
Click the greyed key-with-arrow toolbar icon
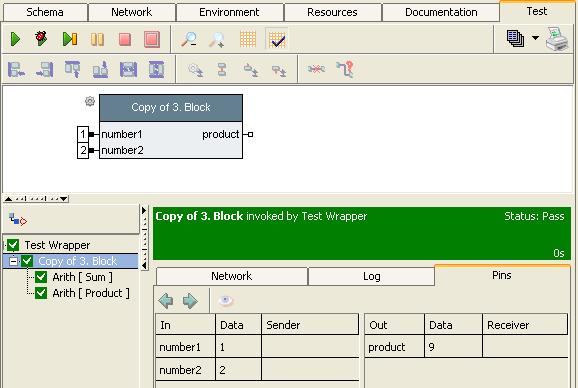click(x=195, y=70)
